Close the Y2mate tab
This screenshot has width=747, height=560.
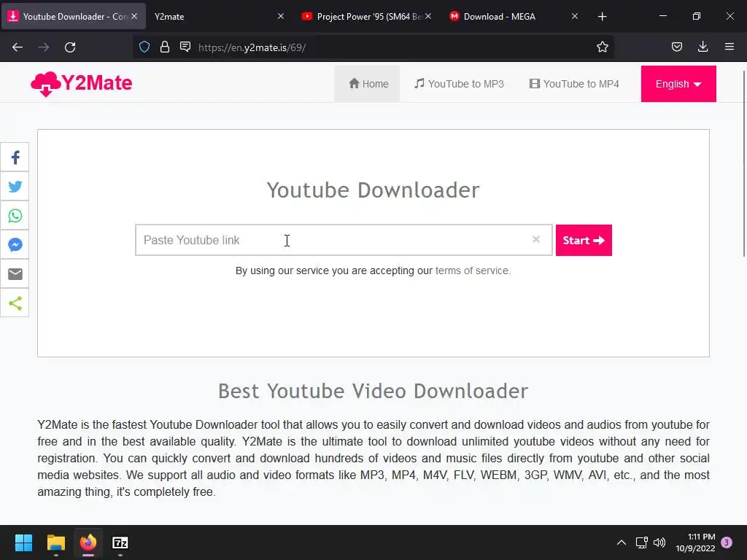[281, 16]
